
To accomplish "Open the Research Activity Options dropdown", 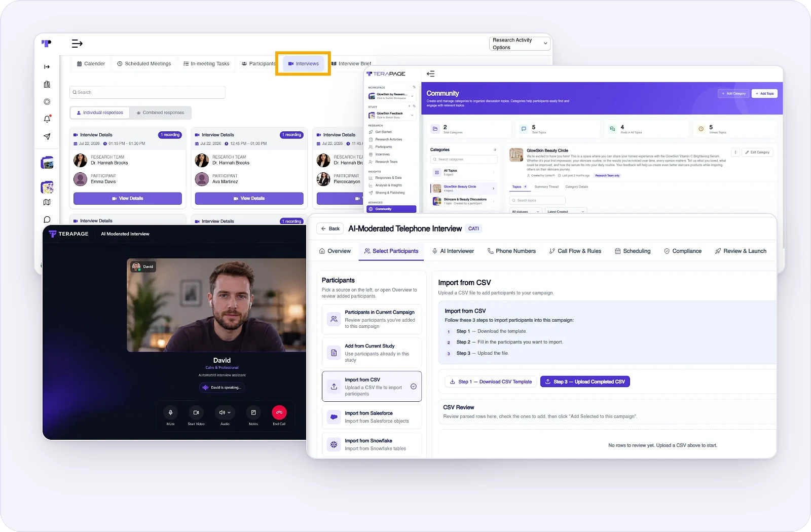I will (520, 44).
